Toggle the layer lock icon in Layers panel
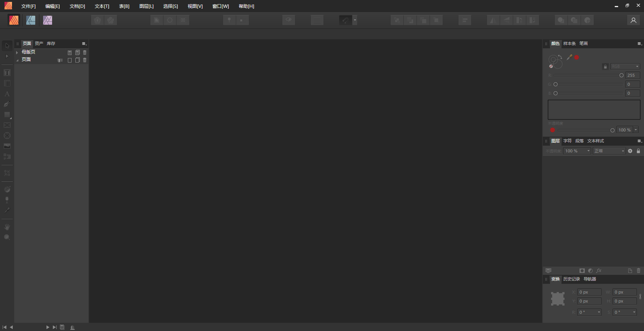The width and height of the screenshot is (644, 331). pos(638,151)
